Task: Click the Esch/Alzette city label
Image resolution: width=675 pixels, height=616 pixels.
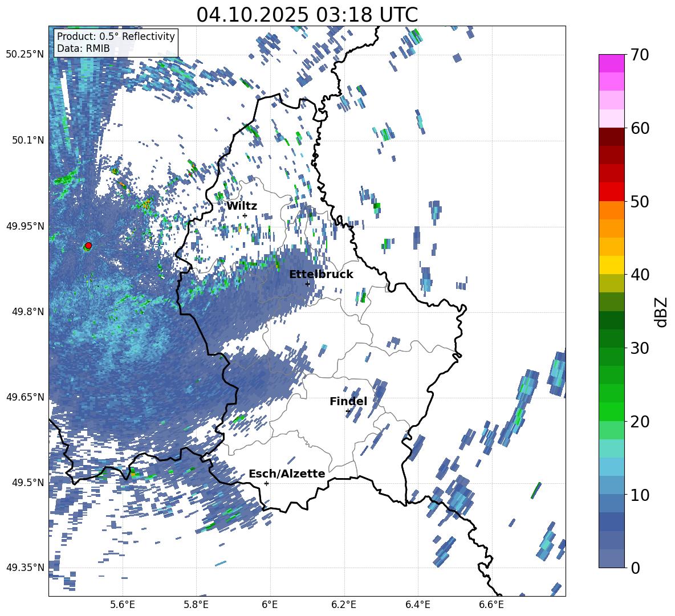Action: [287, 474]
